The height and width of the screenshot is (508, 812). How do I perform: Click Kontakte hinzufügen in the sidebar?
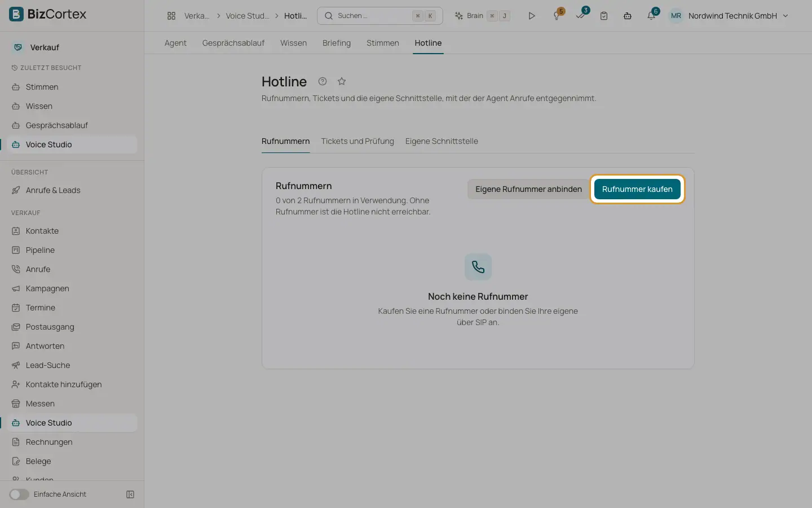point(72,384)
